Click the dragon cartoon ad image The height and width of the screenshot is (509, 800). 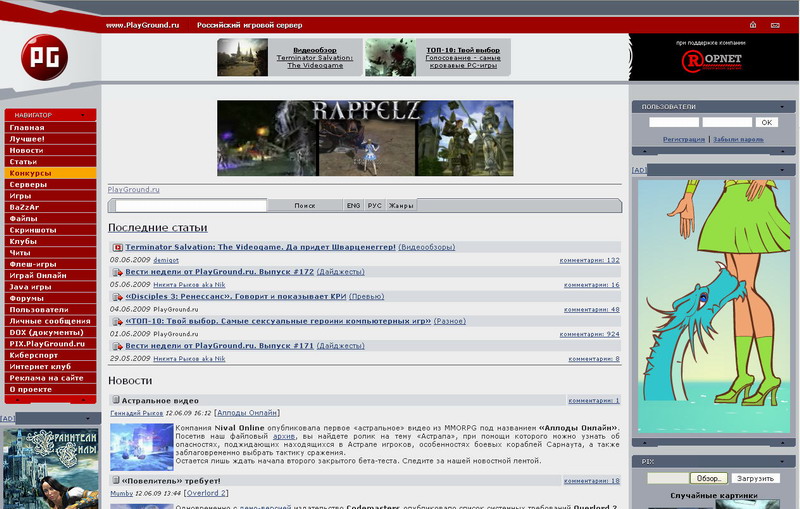(x=714, y=307)
